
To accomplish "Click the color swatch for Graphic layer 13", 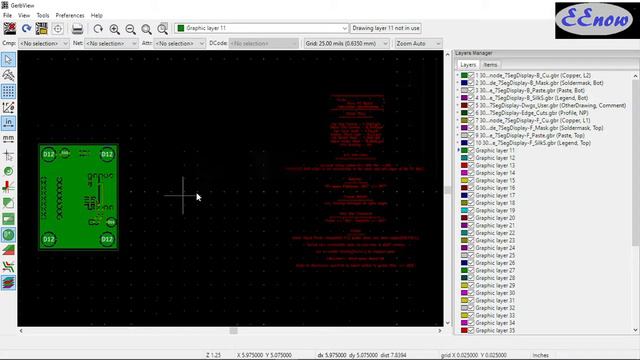I will (464, 165).
